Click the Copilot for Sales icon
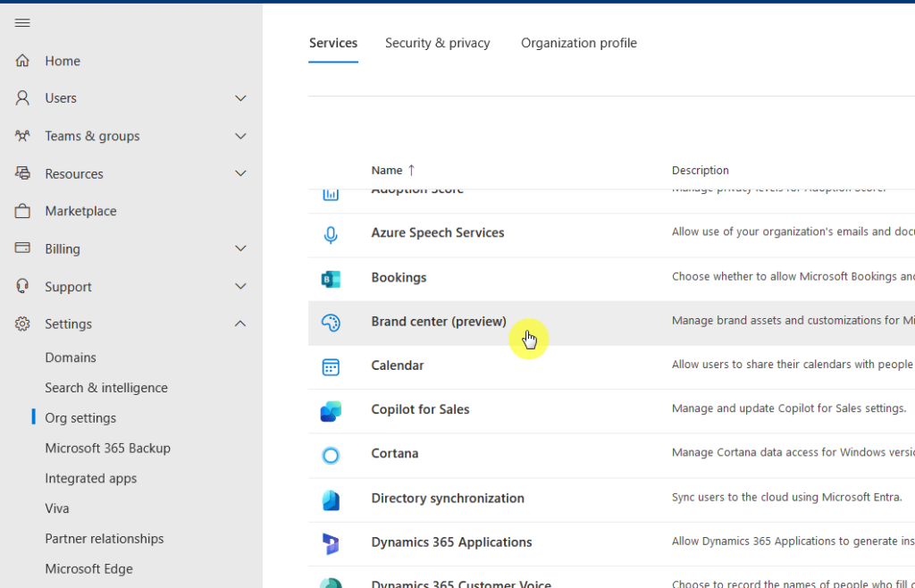Screen dimensions: 915x588 [x=331, y=411]
